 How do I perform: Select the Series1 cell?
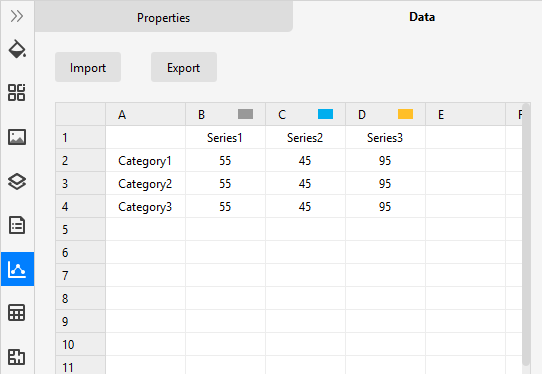[225, 138]
